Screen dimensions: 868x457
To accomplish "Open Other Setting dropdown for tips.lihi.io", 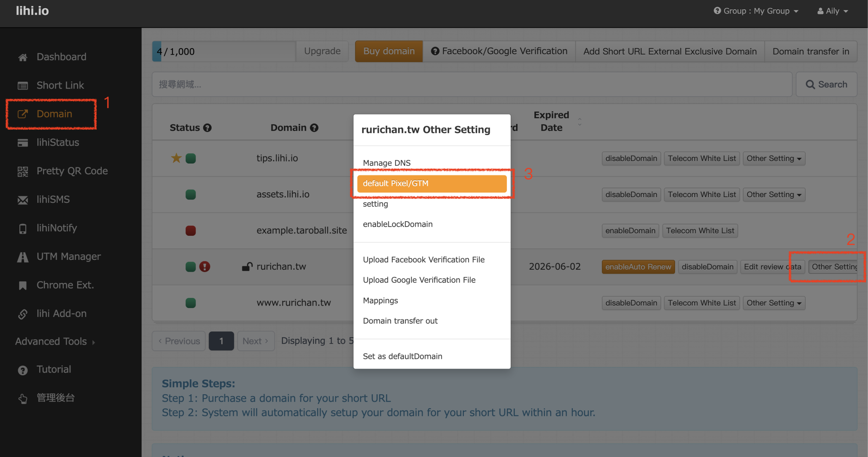I will 773,158.
